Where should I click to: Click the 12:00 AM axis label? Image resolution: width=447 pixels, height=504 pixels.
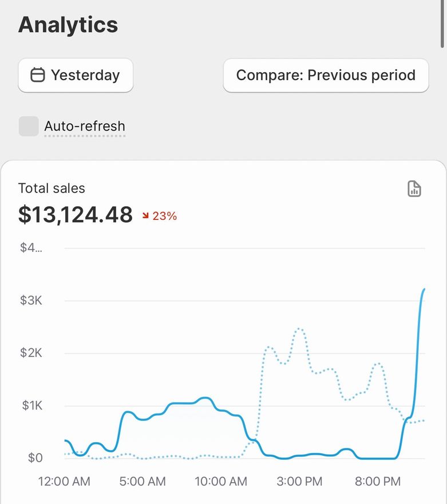64,482
